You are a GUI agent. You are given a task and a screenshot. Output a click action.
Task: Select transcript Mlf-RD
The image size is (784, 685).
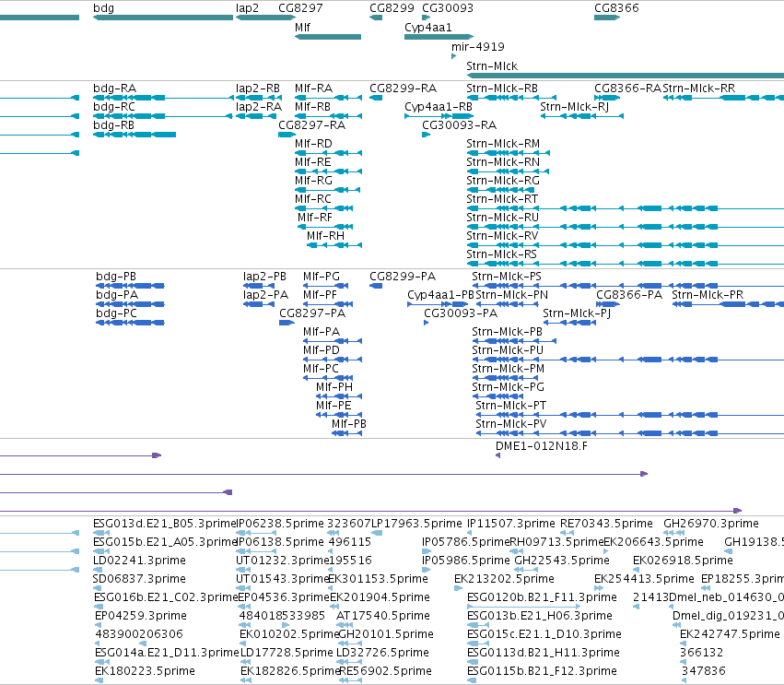coord(313,144)
